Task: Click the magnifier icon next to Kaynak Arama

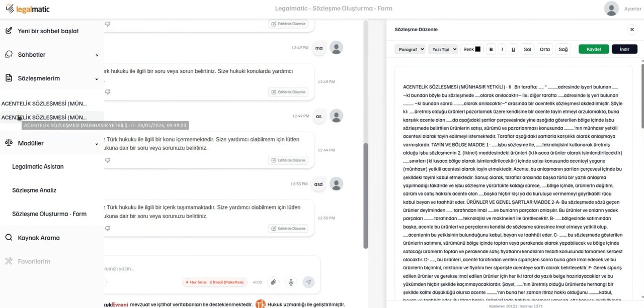Action: click(x=9, y=238)
